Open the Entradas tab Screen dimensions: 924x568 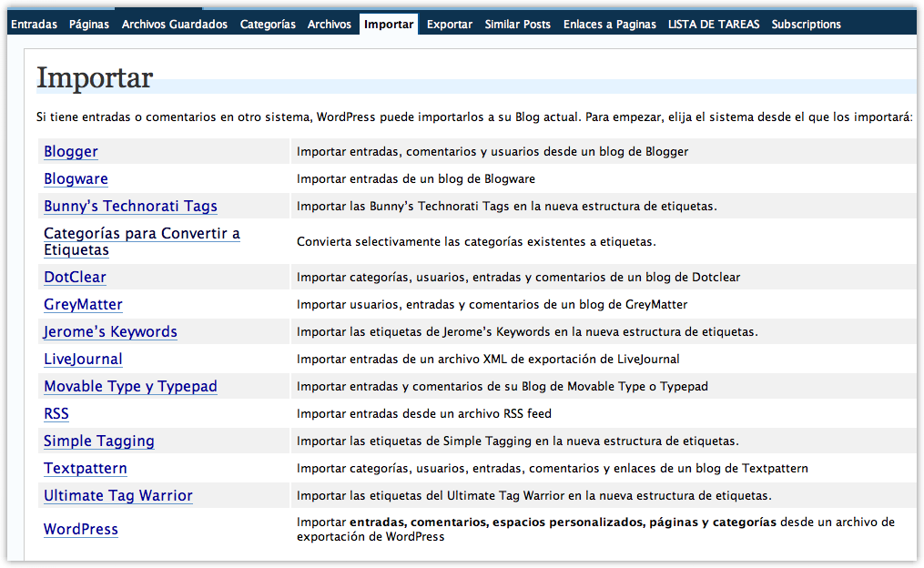[34, 25]
